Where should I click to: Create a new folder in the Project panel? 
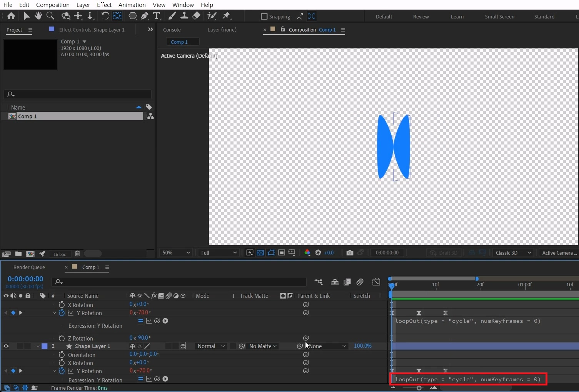coord(18,254)
